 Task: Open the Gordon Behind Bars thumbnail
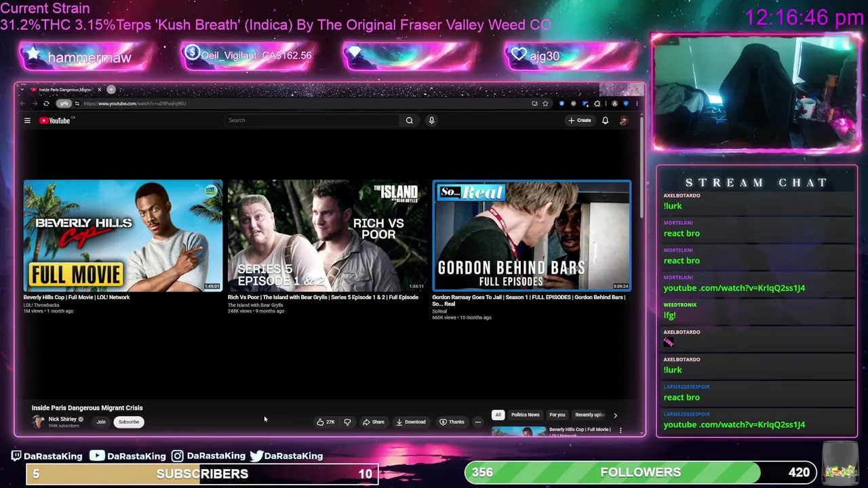(x=532, y=236)
